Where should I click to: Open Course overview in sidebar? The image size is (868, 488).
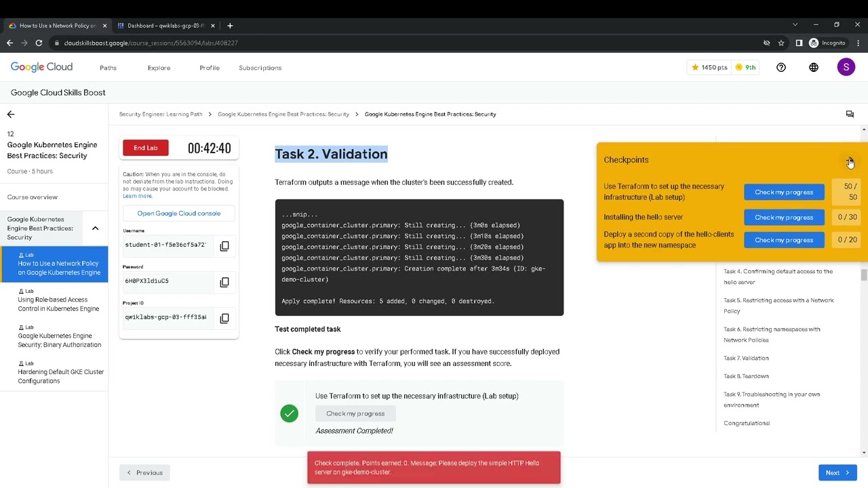pos(33,197)
